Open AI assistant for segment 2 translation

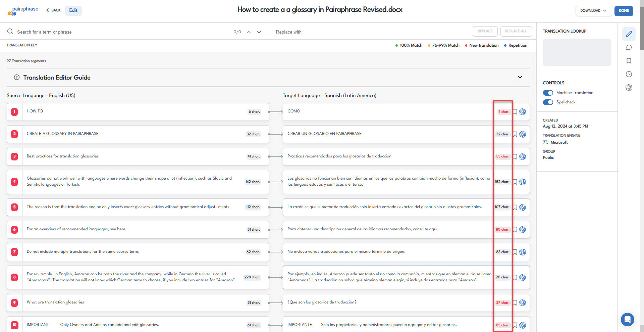(x=523, y=134)
